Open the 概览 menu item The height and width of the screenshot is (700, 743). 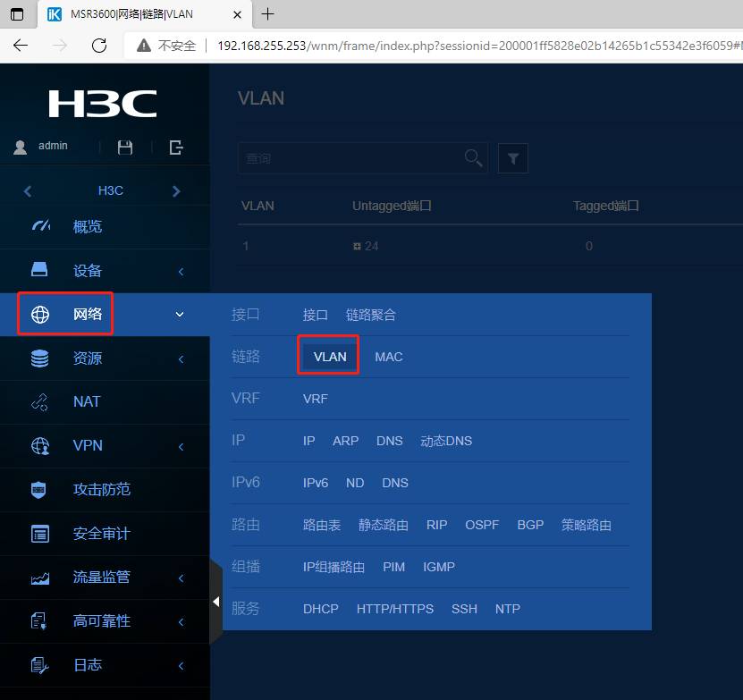[x=88, y=226]
